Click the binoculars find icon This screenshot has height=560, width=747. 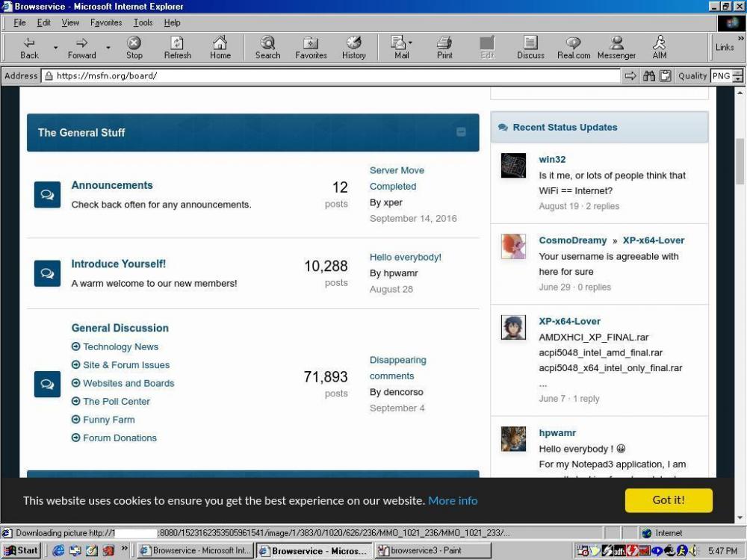pos(649,75)
